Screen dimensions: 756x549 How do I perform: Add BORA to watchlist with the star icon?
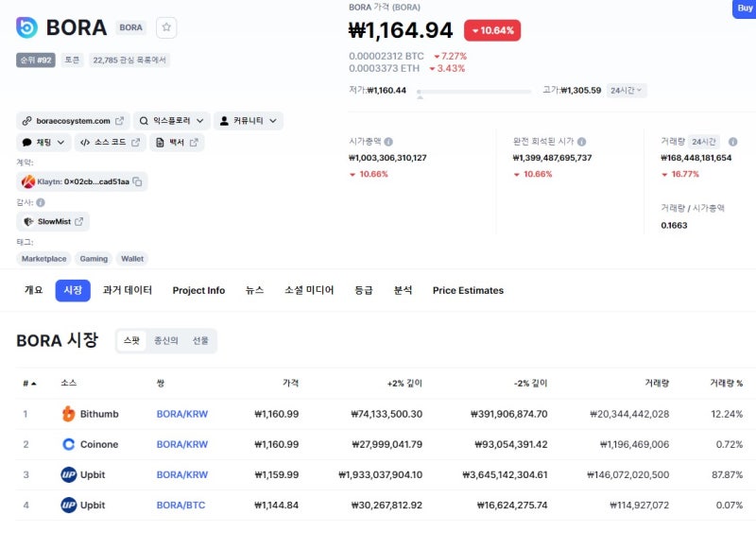[x=166, y=27]
